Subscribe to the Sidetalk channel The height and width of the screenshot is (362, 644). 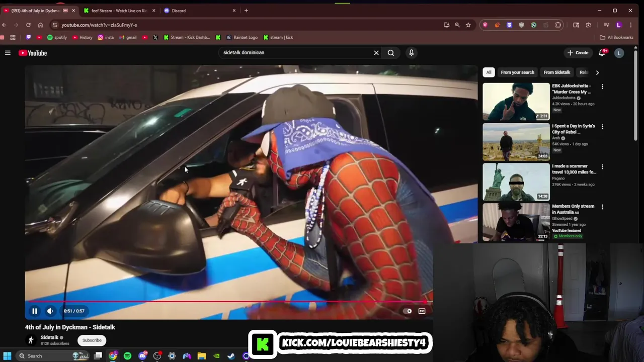[92, 340]
